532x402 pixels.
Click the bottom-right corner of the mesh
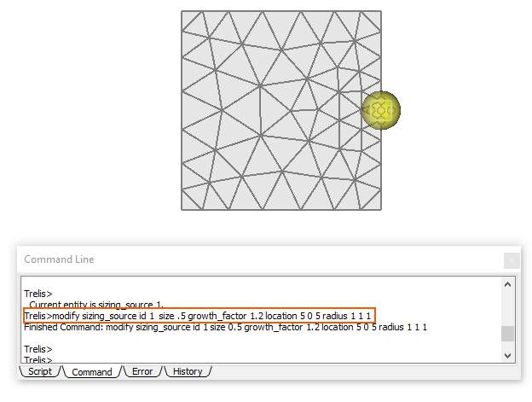(380, 209)
